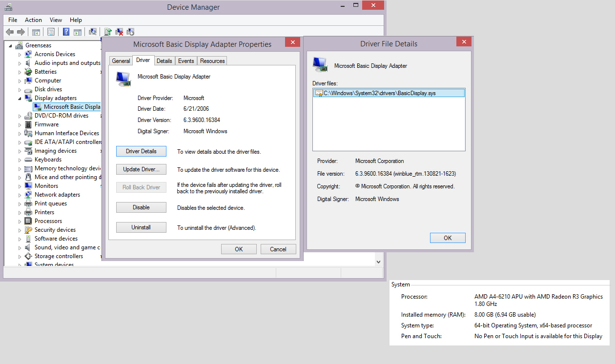Click the driver file certificate icon in list
Image resolution: width=615 pixels, height=364 pixels.
pyautogui.click(x=319, y=93)
